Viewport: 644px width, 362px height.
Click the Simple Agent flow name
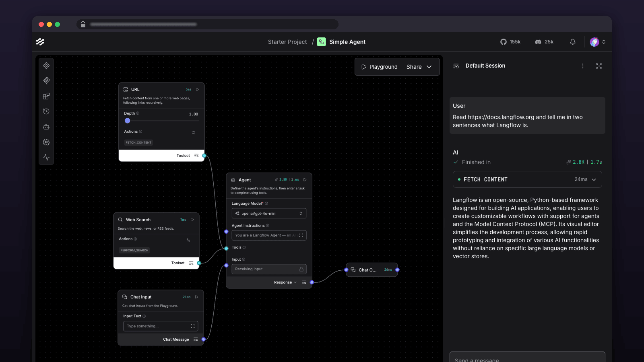pos(347,42)
